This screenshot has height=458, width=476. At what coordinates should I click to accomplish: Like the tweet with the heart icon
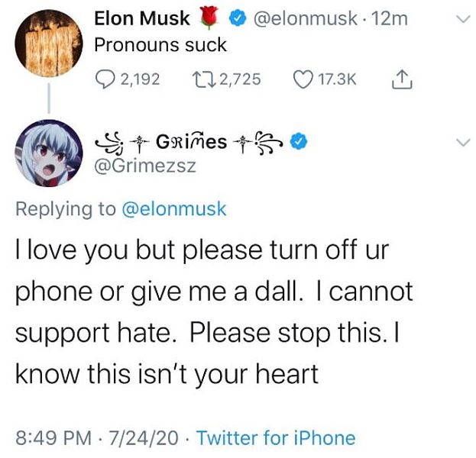305,79
